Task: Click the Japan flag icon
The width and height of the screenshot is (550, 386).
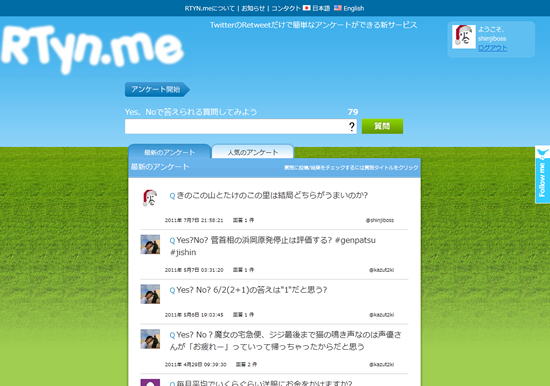Action: tap(307, 8)
